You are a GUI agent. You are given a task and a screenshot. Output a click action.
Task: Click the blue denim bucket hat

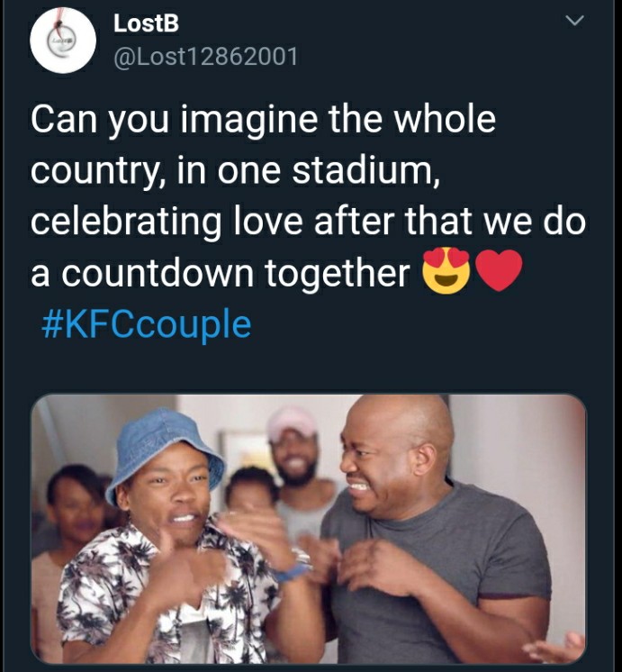pos(165,450)
